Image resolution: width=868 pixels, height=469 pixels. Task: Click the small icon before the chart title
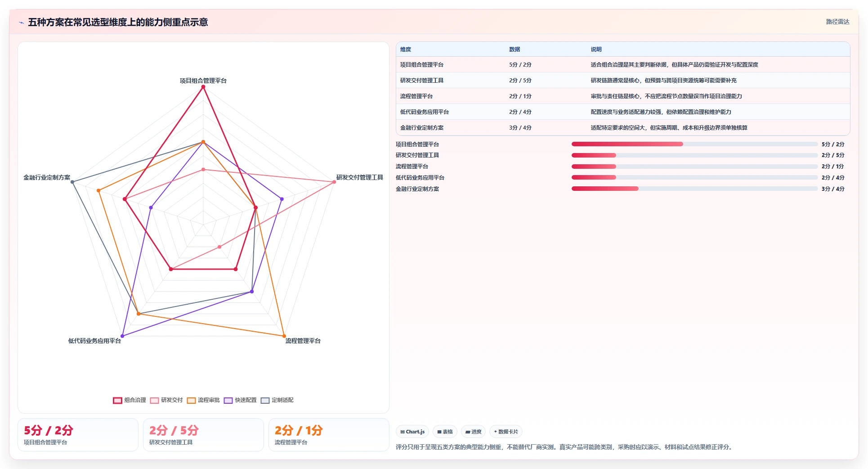(21, 23)
